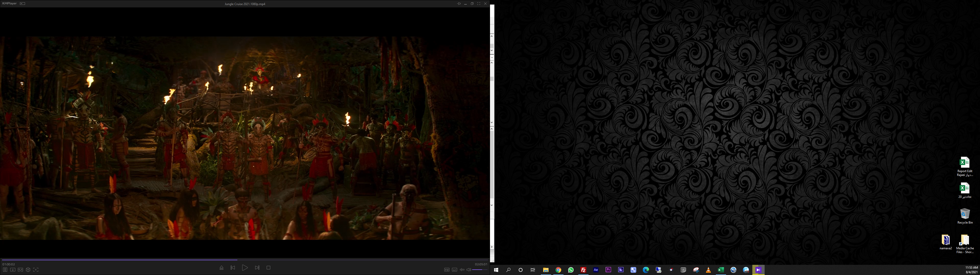Viewport: 980px width, 275px height.
Task: Open Adobe Premiere Pro from taskbar
Action: click(608, 270)
